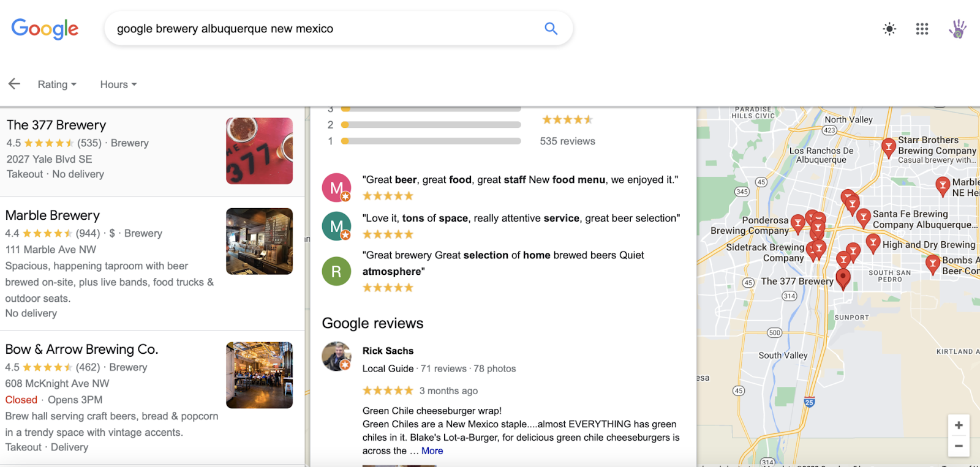Expand the Rating filter dropdown

(x=57, y=84)
